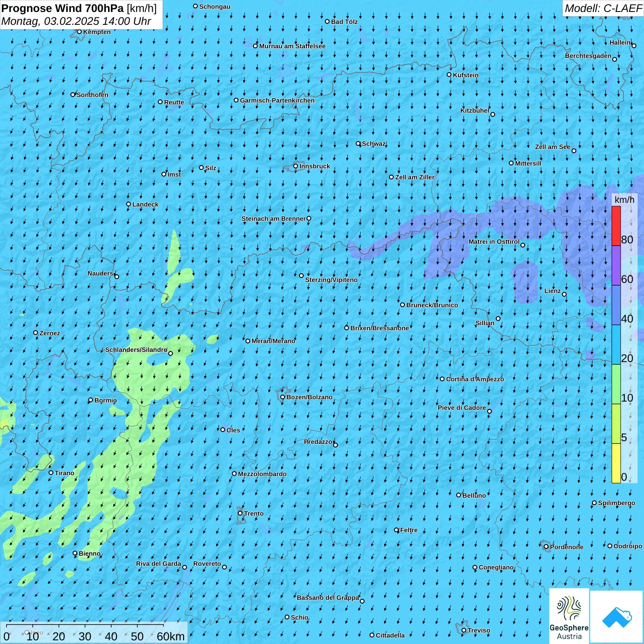Click the Berchtesgaden label
Viewport: 644px width, 644px height.
pos(588,56)
